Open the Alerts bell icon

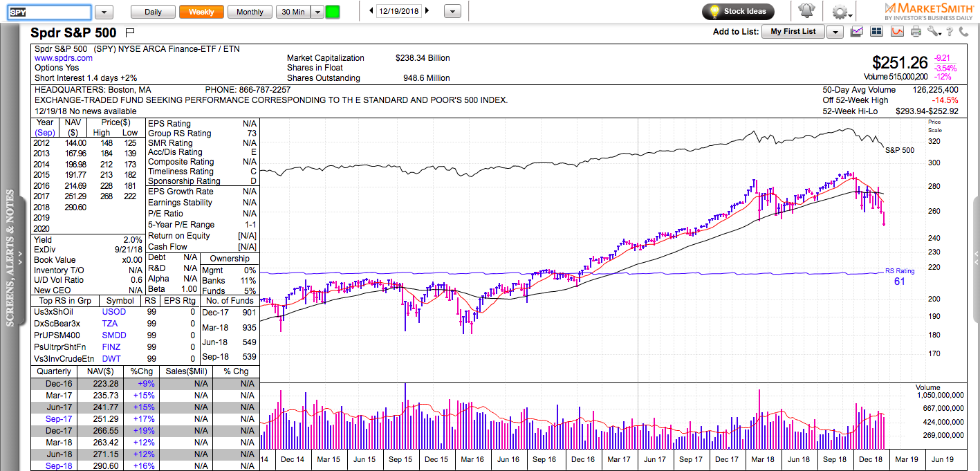click(x=806, y=12)
